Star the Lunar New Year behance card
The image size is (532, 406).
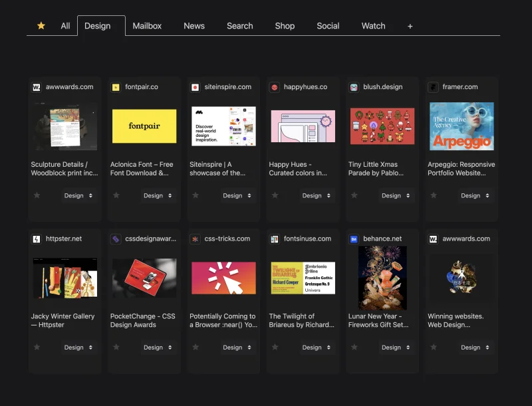click(354, 347)
